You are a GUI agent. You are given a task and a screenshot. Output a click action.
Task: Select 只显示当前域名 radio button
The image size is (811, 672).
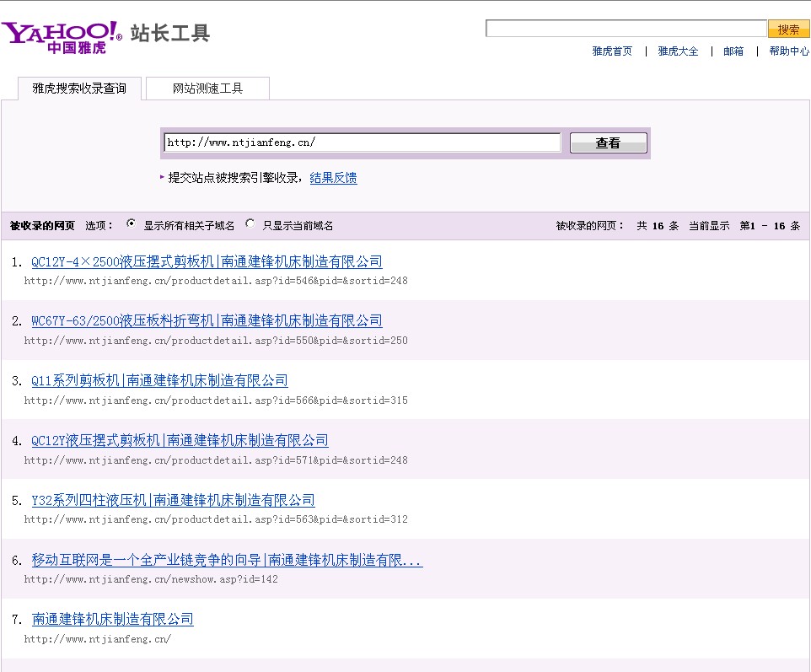(x=250, y=224)
